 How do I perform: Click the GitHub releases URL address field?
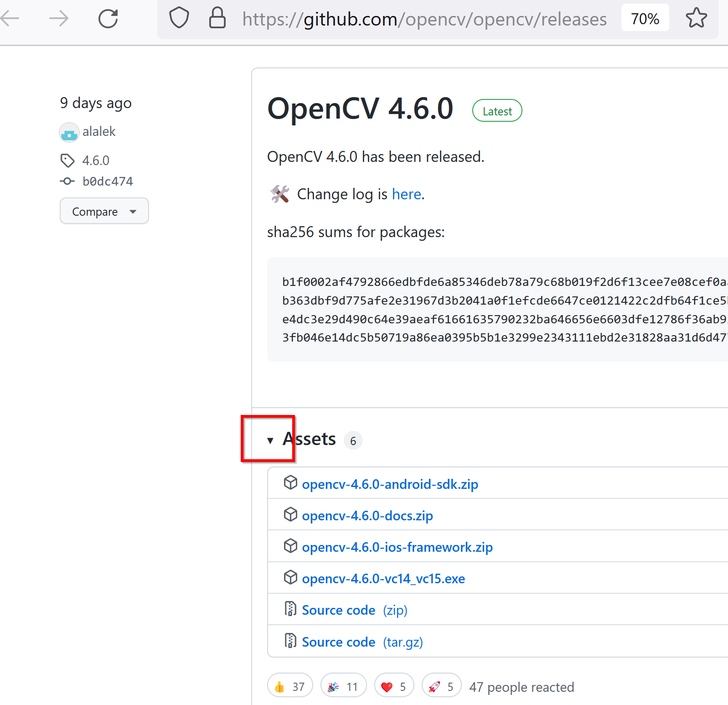tap(424, 19)
